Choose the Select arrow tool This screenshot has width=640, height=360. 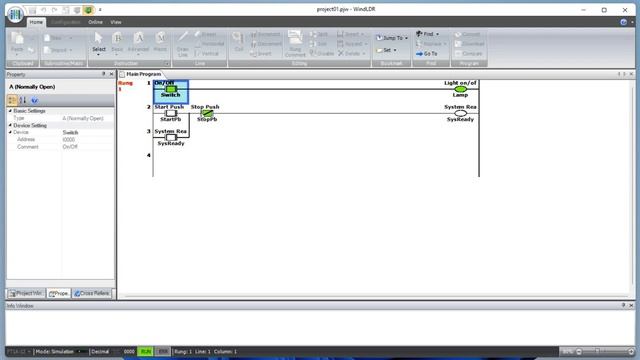coord(98,43)
